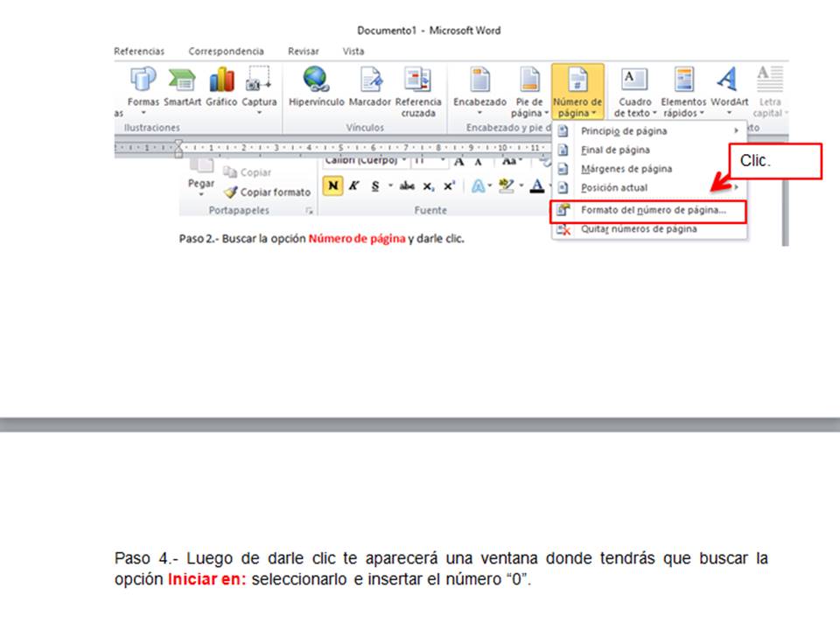Open the Captura screenshot tool
The height and width of the screenshot is (630, 840).
coord(259,90)
